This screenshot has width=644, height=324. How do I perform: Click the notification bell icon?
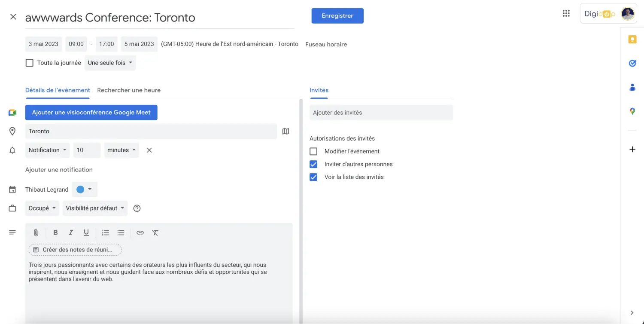[12, 150]
